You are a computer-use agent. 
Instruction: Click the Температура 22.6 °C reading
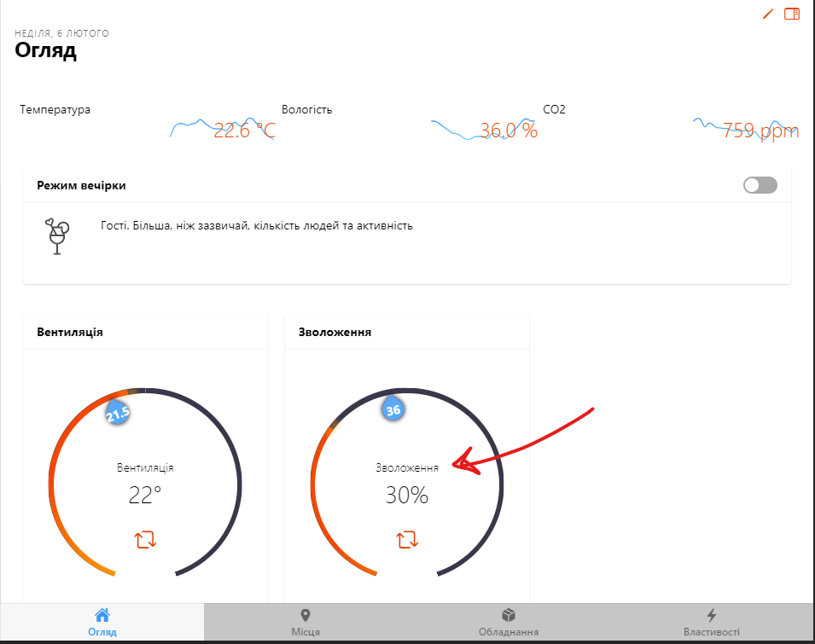[x=244, y=131]
